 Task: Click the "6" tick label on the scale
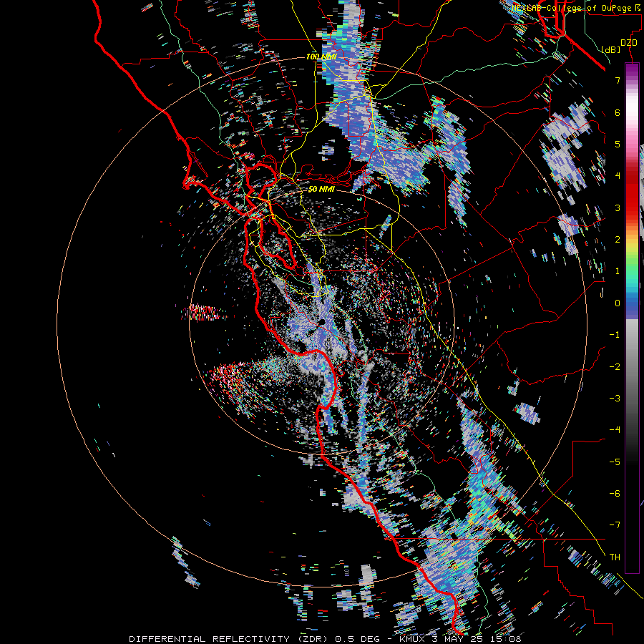618,112
